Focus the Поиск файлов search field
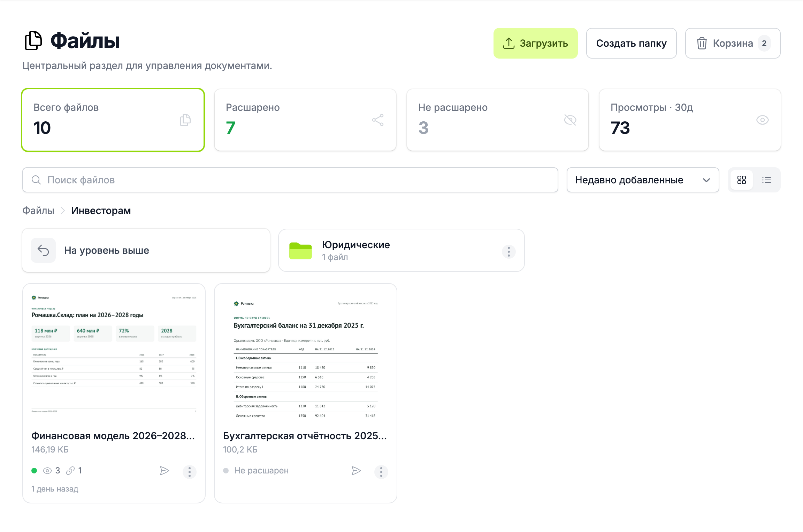 [290, 180]
